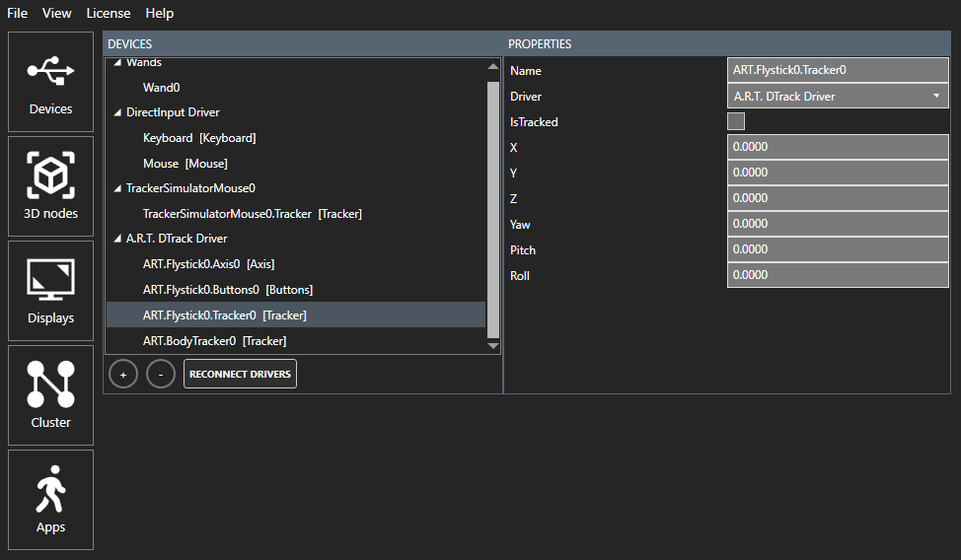Click the Reconnect Drivers button
The width and height of the screenshot is (961, 560).
pyautogui.click(x=240, y=375)
